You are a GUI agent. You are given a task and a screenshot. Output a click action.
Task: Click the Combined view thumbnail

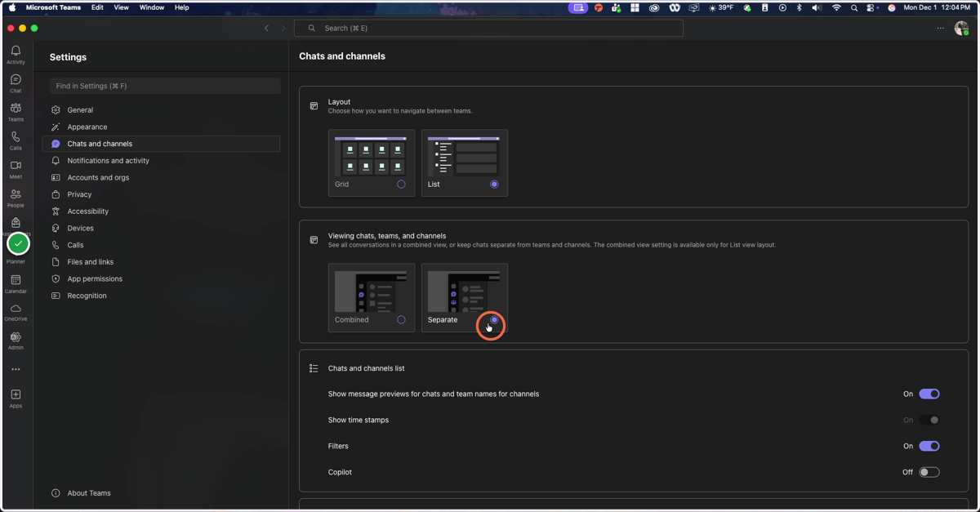[372, 292]
